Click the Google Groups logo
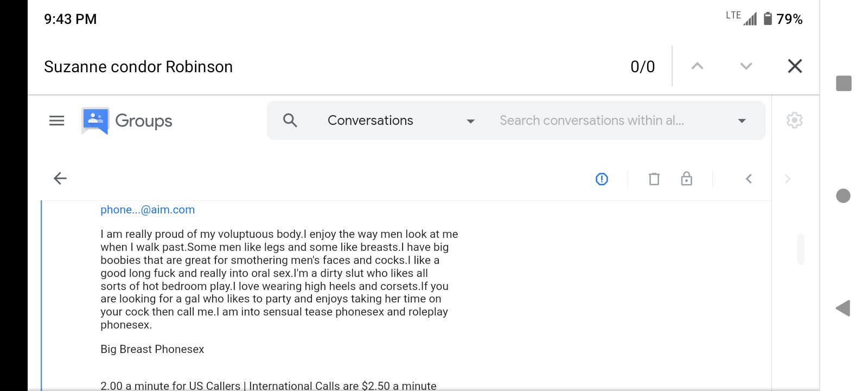 127,121
